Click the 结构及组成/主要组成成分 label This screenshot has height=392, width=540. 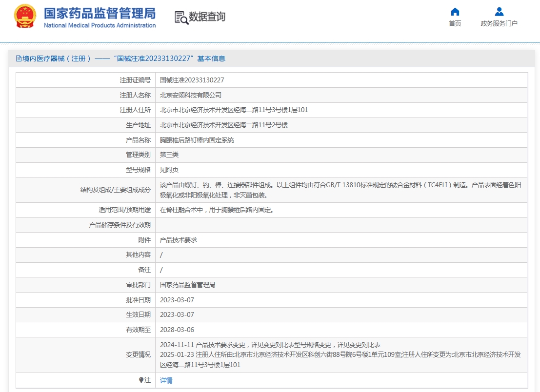click(x=116, y=190)
